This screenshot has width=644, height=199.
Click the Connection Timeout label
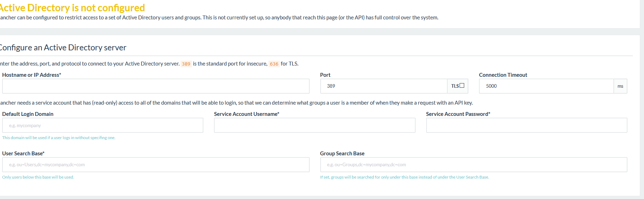pyautogui.click(x=503, y=75)
